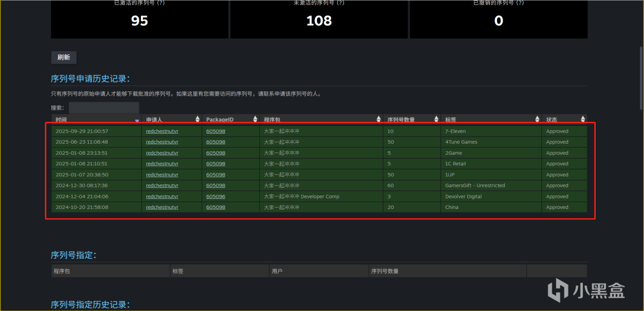Screen dimensions: 644x311
Task: Click key count 20 in China row
Action: click(390, 207)
